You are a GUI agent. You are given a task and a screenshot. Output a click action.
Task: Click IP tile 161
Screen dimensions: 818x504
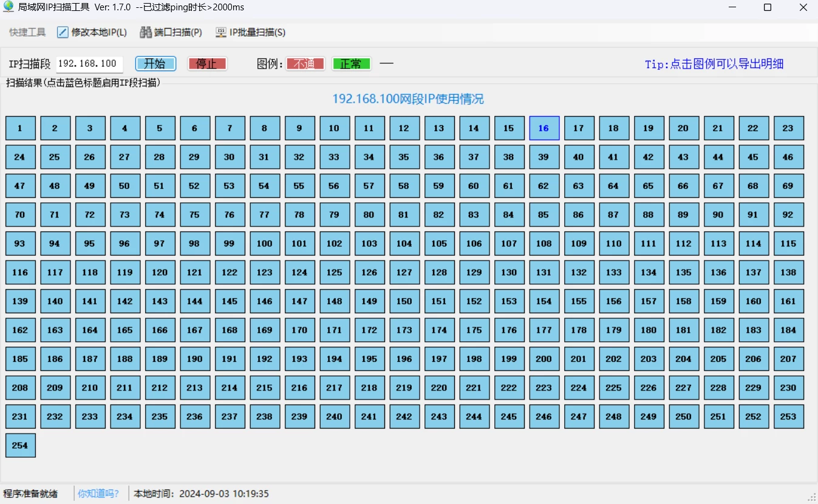[788, 301]
